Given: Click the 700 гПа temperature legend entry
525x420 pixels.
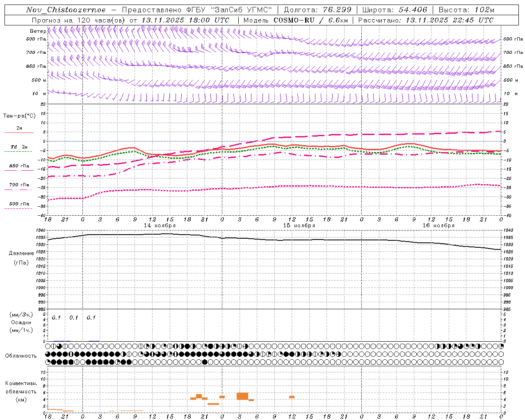Looking at the screenshot, I should [19, 185].
